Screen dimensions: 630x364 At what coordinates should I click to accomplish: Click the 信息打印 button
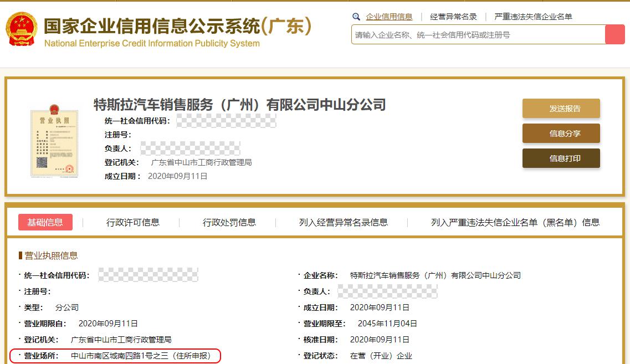pos(561,158)
